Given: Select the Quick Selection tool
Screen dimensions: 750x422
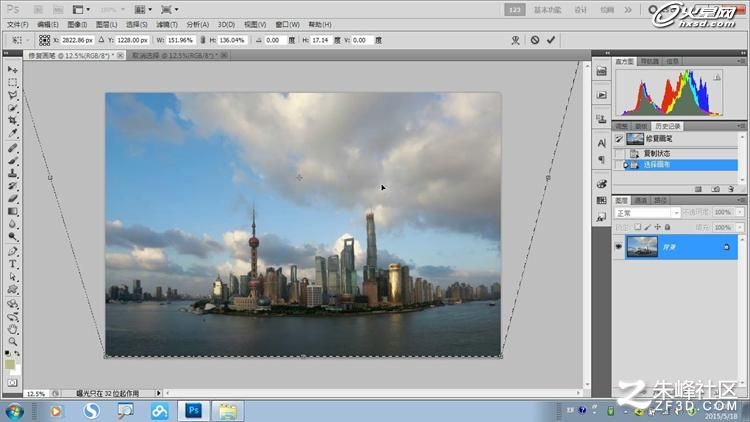Looking at the screenshot, I should click(x=12, y=108).
